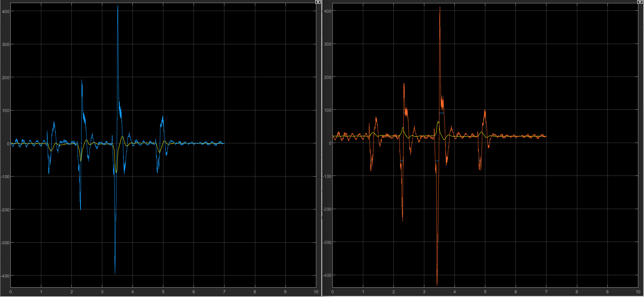Click the end of blue signal at time 7

tap(224, 143)
